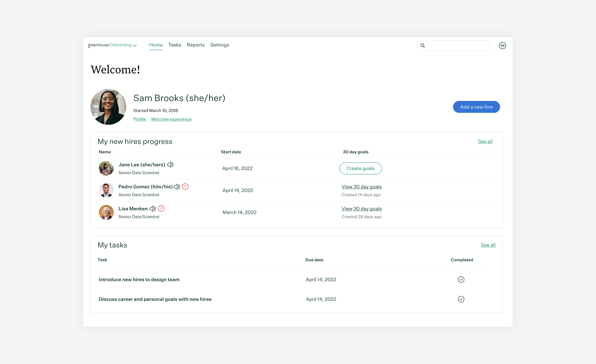Open the Tasks tab
The width and height of the screenshot is (596, 364).
[x=175, y=45]
